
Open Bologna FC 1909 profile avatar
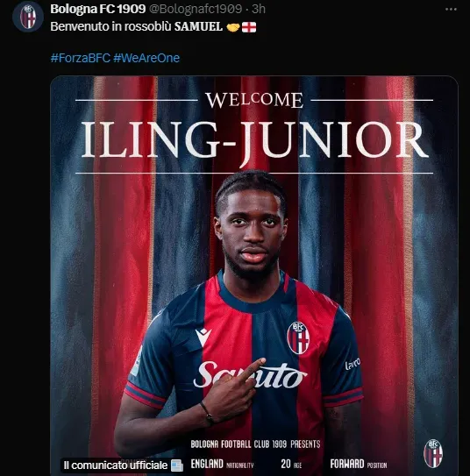[x=28, y=17]
